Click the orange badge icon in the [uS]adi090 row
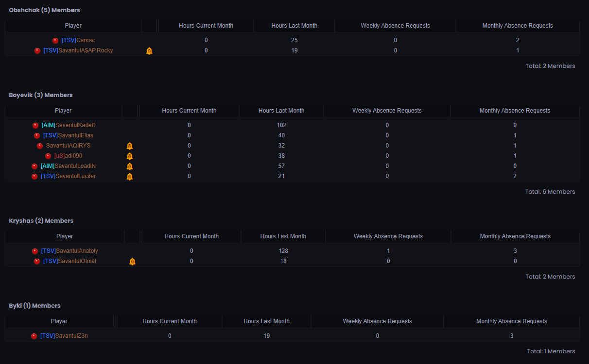589x364 pixels. 130,156
